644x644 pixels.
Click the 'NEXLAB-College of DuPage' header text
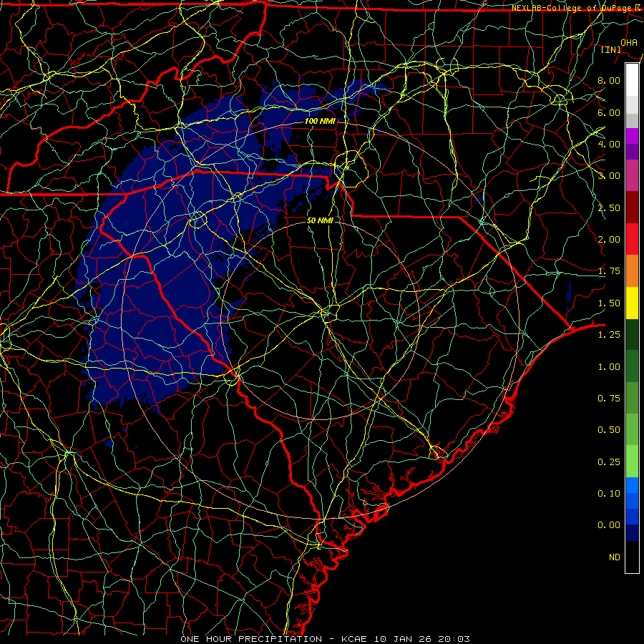pyautogui.click(x=572, y=8)
